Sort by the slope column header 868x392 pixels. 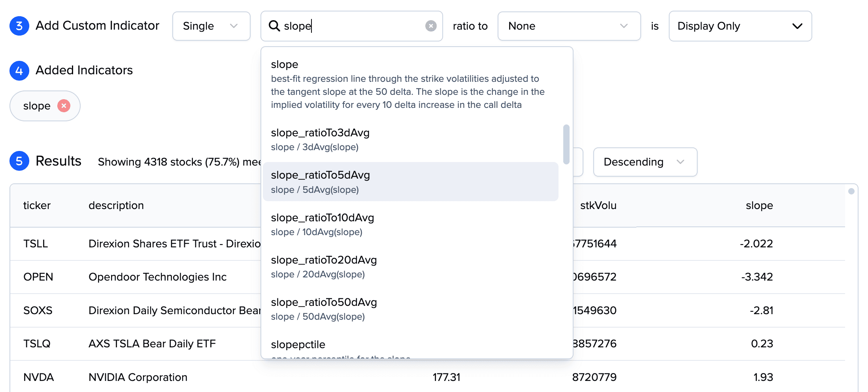coord(759,205)
